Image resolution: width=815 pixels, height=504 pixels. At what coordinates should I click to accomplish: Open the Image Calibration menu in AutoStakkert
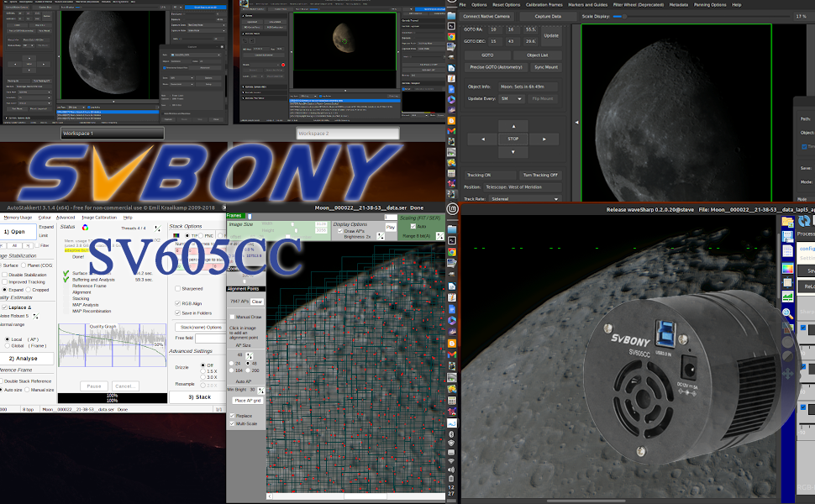pyautogui.click(x=99, y=218)
